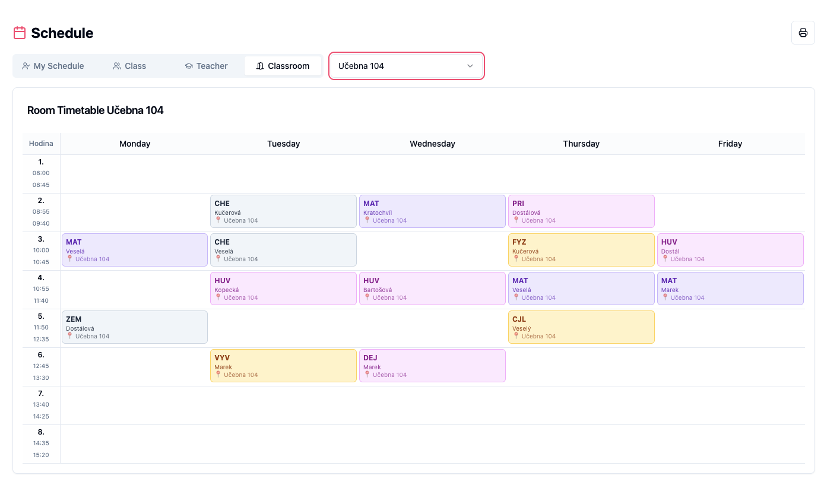Open Wednesday HUV lesson with Bartošová
This screenshot has width=840, height=504.
pos(432,289)
